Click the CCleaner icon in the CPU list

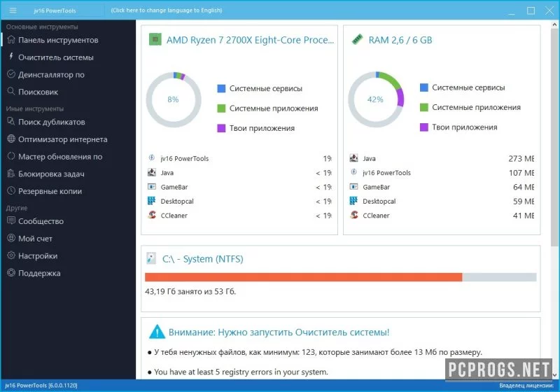click(152, 215)
